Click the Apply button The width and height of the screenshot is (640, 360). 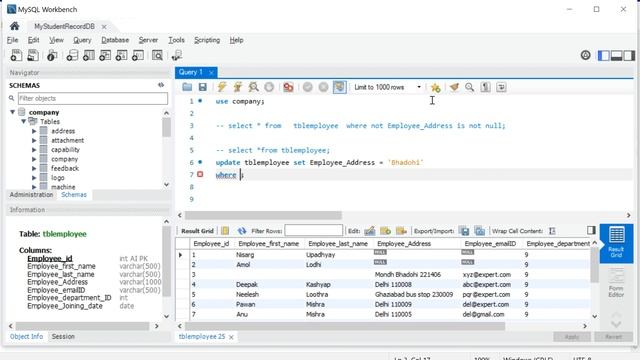[x=572, y=337]
